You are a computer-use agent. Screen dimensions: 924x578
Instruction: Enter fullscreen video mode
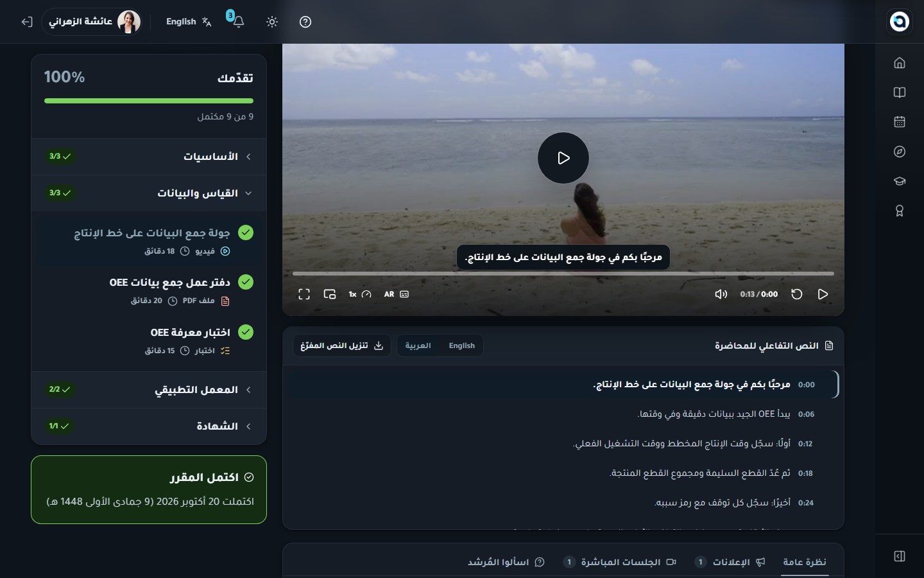coord(304,294)
